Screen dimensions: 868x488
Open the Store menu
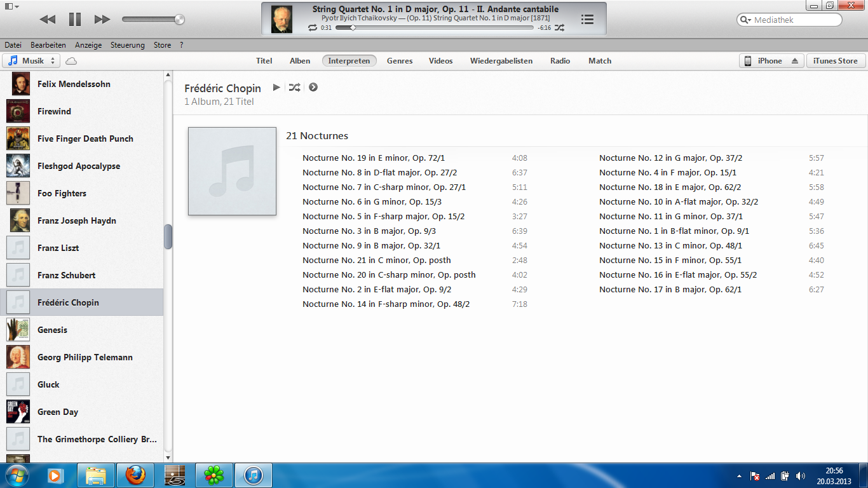coord(162,45)
